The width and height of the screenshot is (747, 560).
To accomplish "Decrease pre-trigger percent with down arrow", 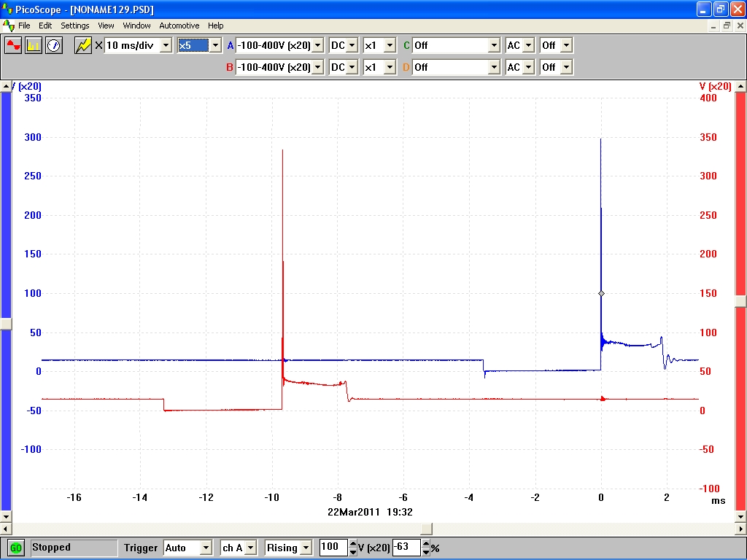I will coord(426,551).
